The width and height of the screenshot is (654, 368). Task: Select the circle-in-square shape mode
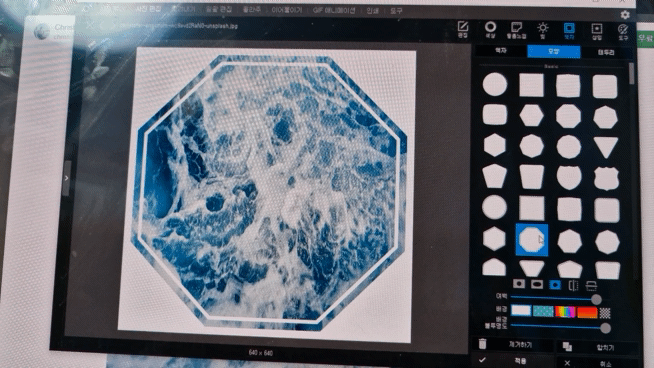coord(518,284)
